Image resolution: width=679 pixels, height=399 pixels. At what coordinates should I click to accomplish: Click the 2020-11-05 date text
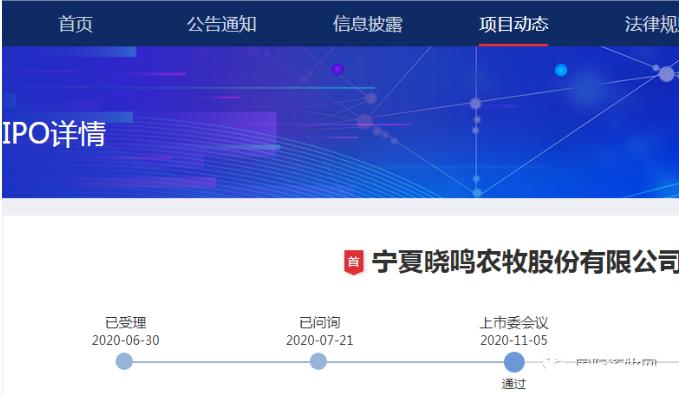(x=514, y=341)
